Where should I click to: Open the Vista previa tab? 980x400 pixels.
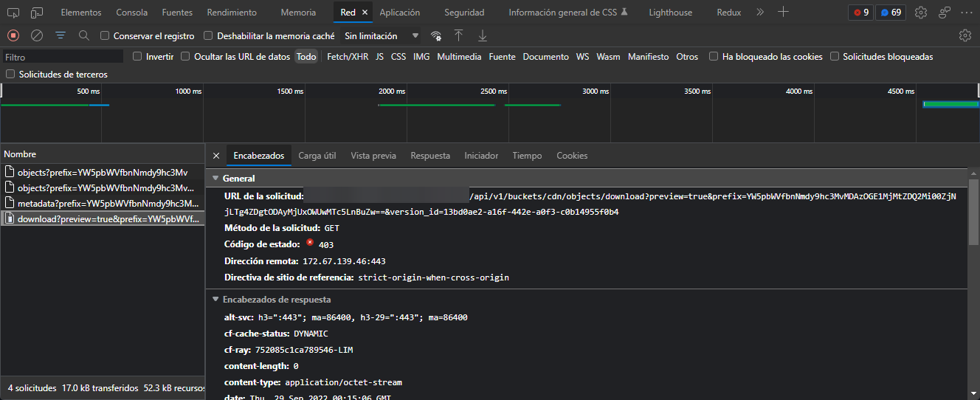[373, 156]
